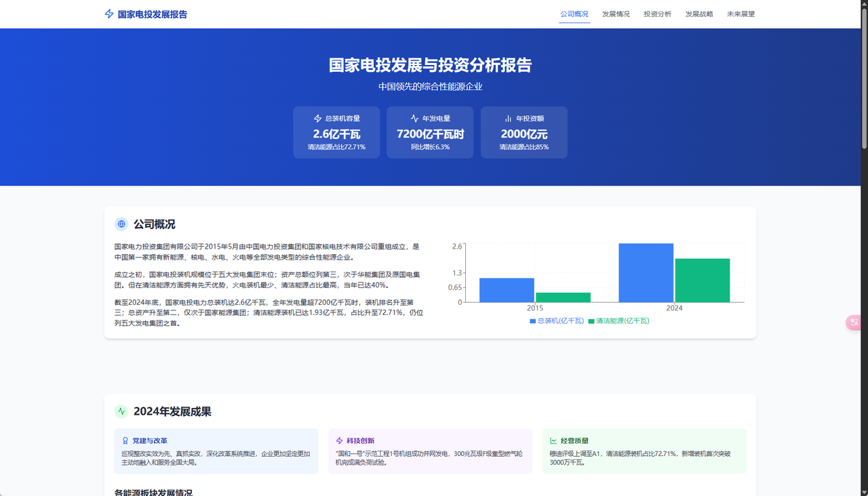
Task: Click the 同比增长6.3% text
Action: pyautogui.click(x=430, y=147)
